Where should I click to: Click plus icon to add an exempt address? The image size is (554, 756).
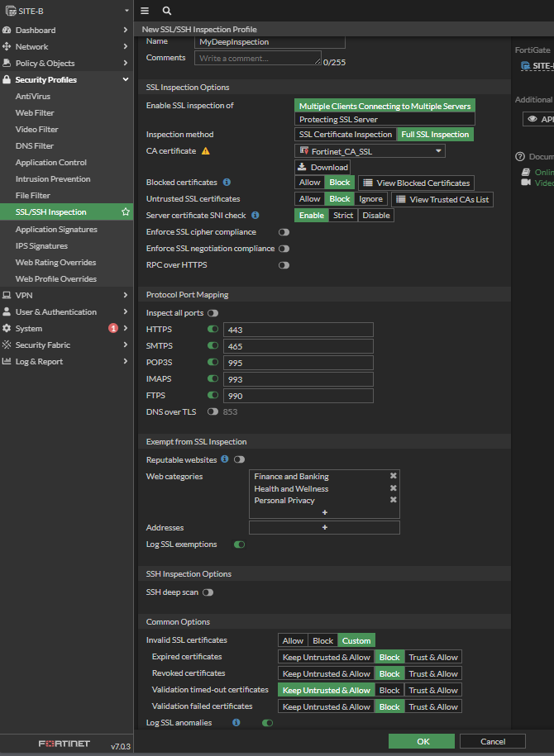[x=324, y=527]
